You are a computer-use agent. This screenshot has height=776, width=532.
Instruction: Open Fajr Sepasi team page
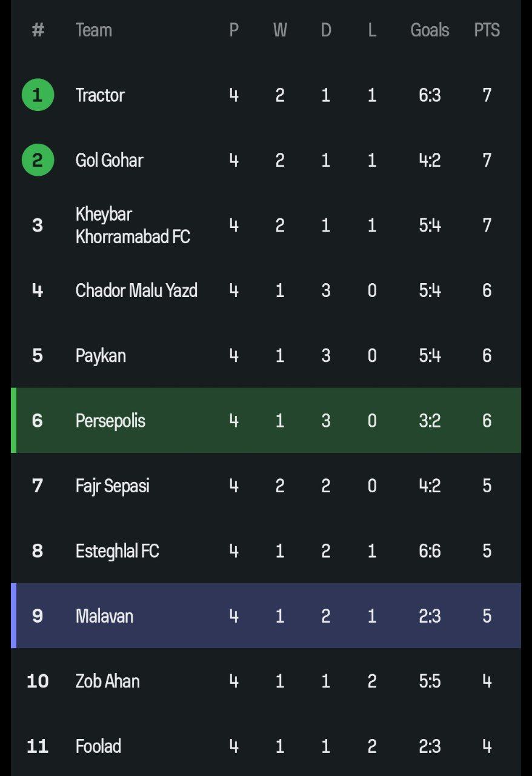[112, 486]
